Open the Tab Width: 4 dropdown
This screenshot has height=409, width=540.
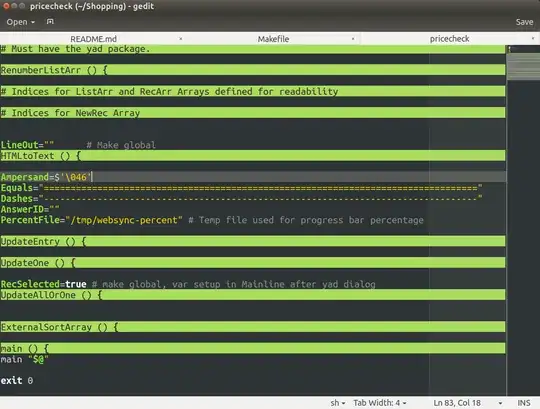(380, 403)
